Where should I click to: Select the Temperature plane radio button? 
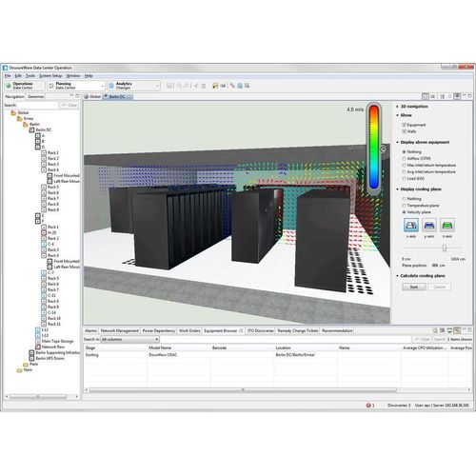click(x=405, y=206)
